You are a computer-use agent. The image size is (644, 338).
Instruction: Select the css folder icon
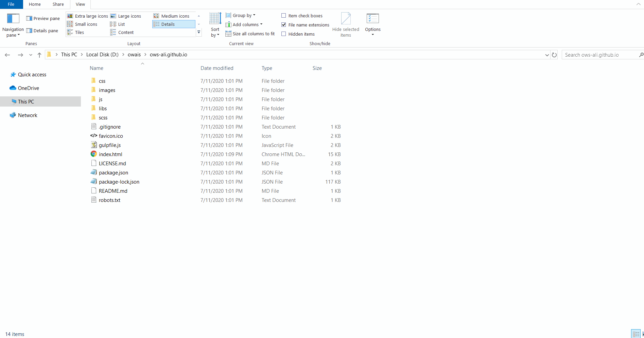pyautogui.click(x=93, y=81)
